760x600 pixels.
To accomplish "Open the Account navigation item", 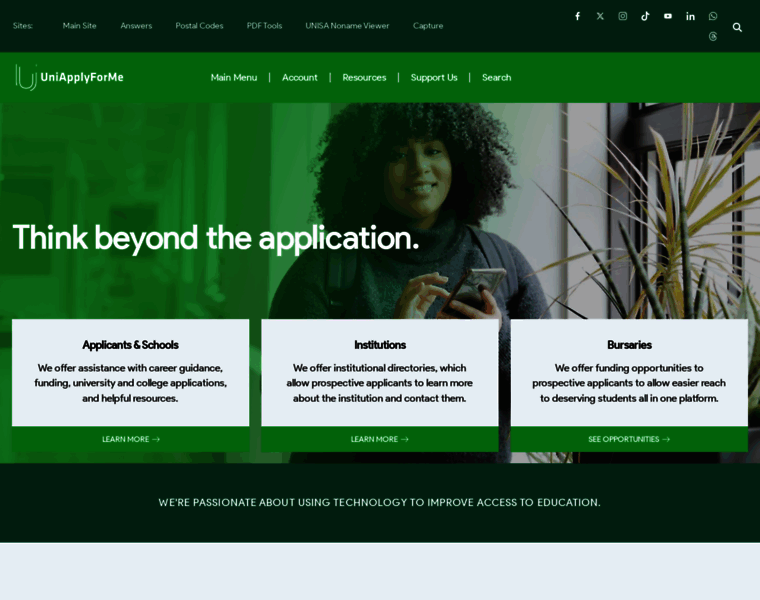I will (x=300, y=78).
